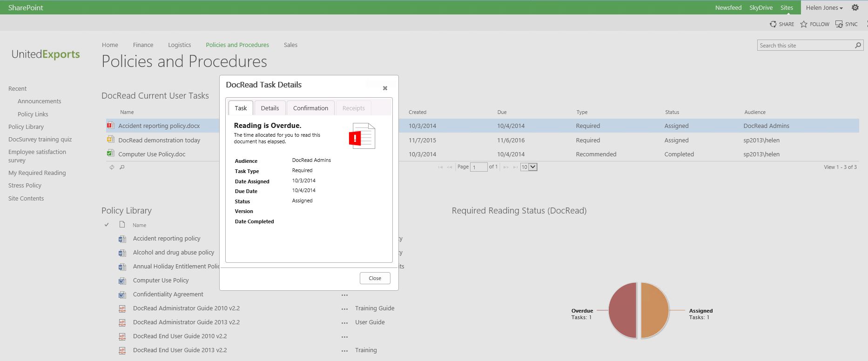This screenshot has width=868, height=361.
Task: Open the Home navigation item
Action: [x=110, y=45]
